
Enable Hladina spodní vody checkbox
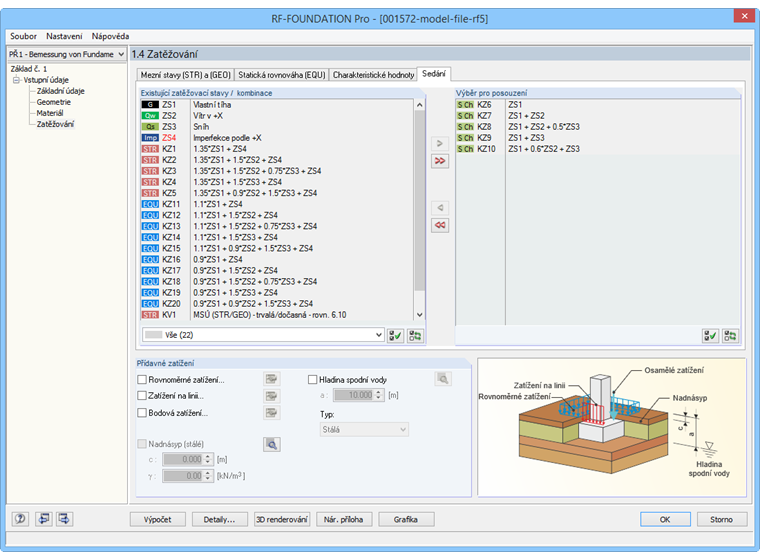(313, 380)
